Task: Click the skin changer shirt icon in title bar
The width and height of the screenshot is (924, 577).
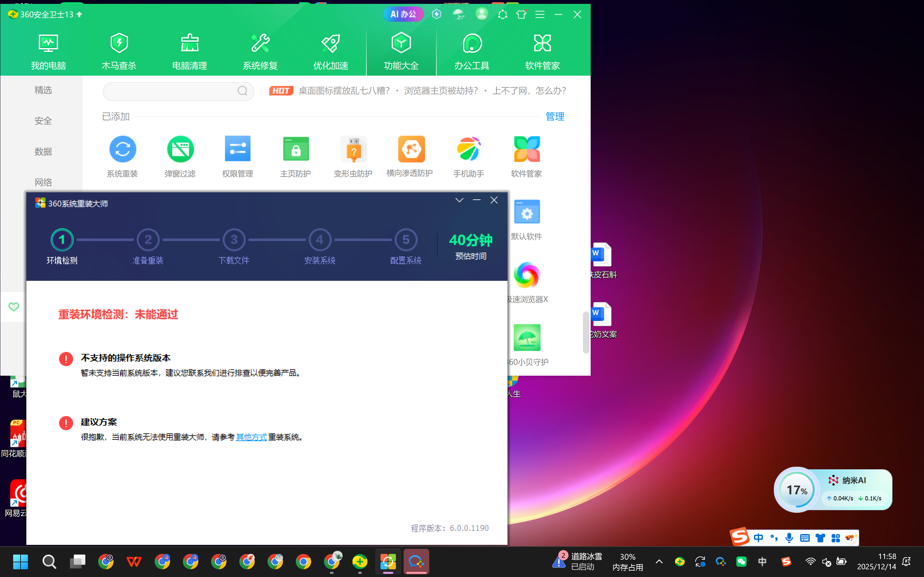Action: point(521,14)
